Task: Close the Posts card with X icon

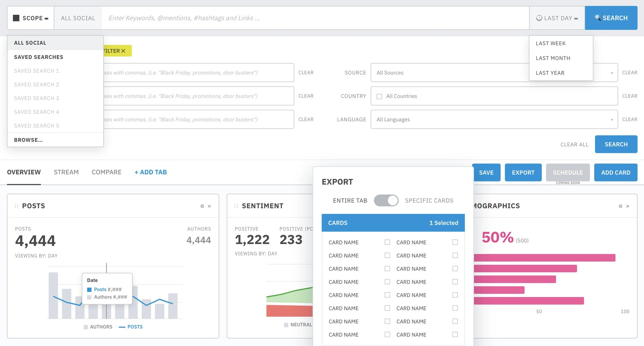Action: pyautogui.click(x=209, y=206)
